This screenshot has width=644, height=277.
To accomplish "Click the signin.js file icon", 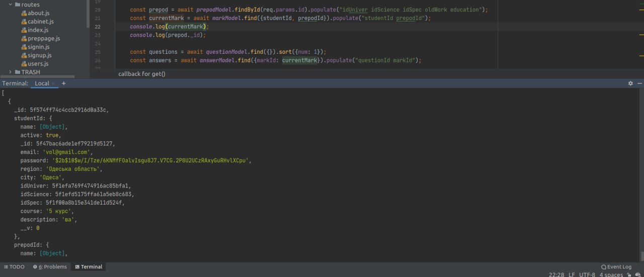I will pyautogui.click(x=24, y=47).
